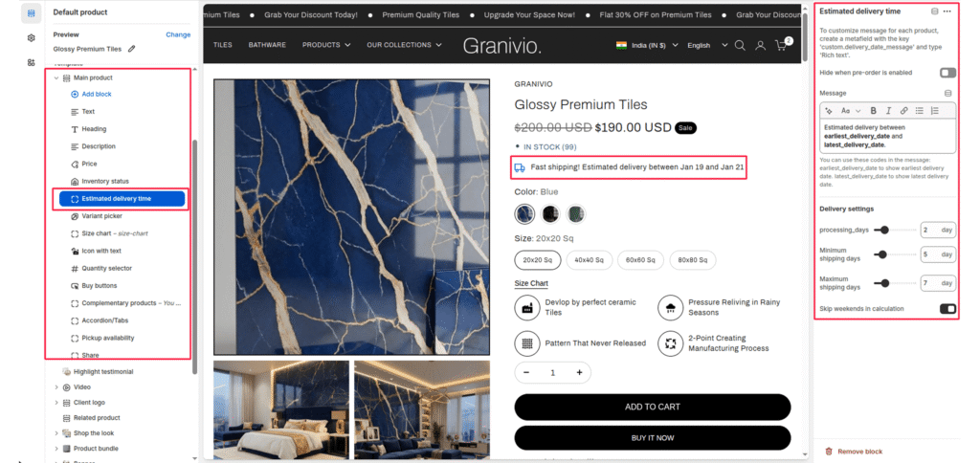The image size is (980, 463).
Task: Edit Glossy Premium Tiles preview pencil
Action: [x=131, y=49]
